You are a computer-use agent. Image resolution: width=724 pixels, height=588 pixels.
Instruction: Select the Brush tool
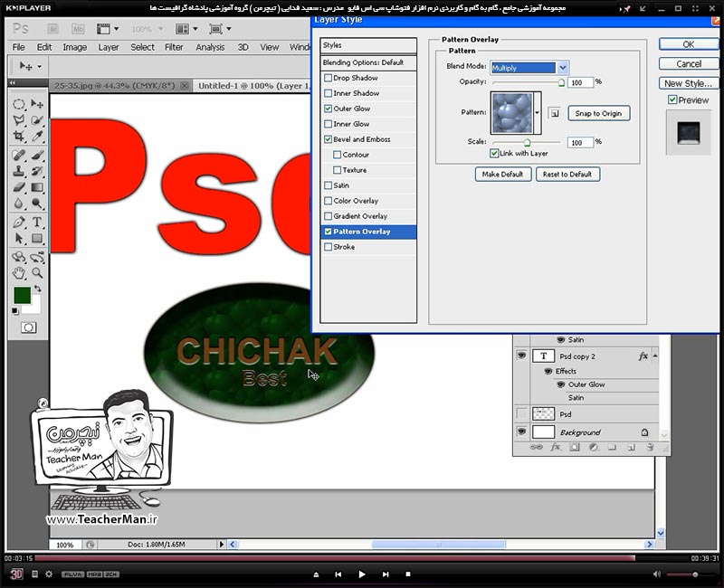tap(37, 155)
